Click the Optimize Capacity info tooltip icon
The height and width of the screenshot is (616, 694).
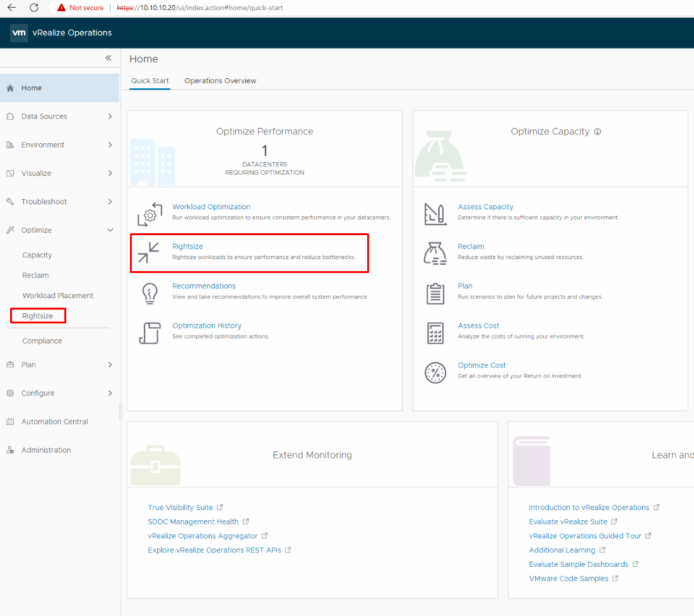(597, 131)
